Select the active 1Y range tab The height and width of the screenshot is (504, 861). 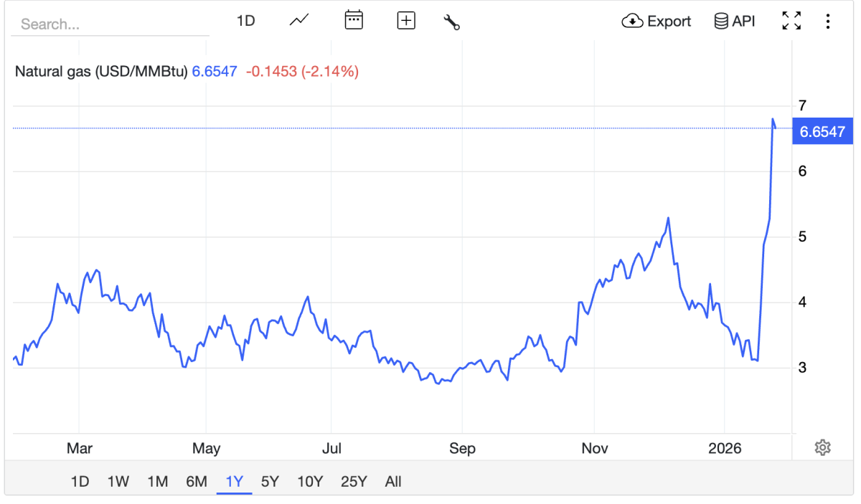tap(234, 481)
